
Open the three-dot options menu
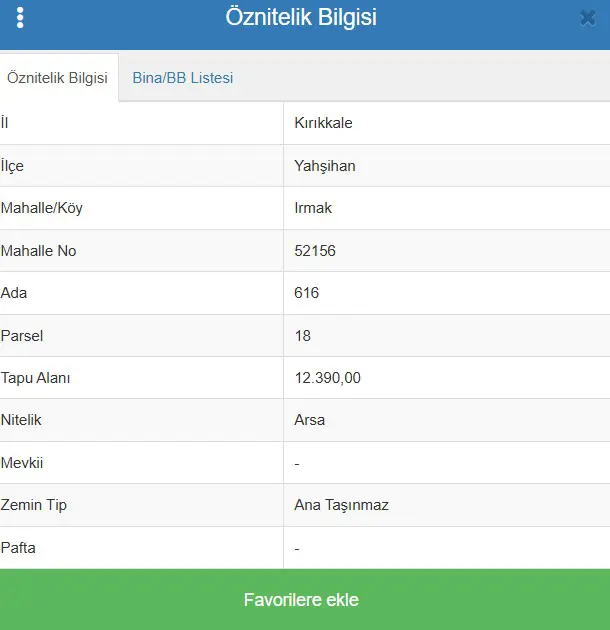20,18
